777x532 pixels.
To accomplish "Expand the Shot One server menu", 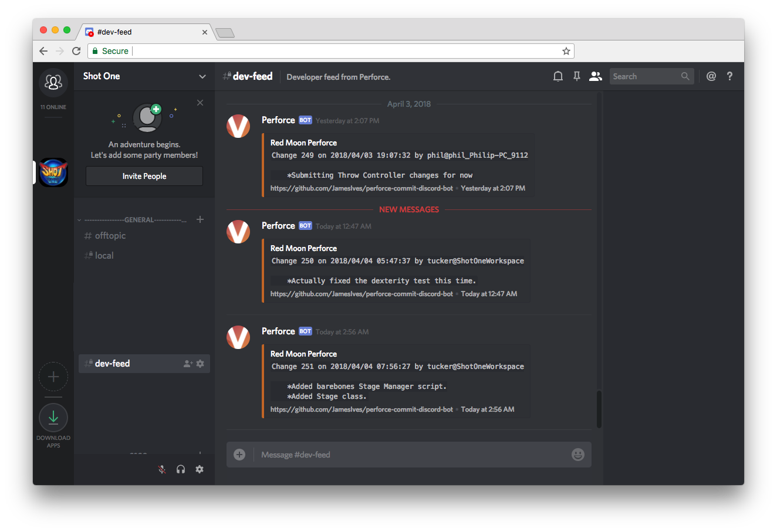I will coord(202,76).
